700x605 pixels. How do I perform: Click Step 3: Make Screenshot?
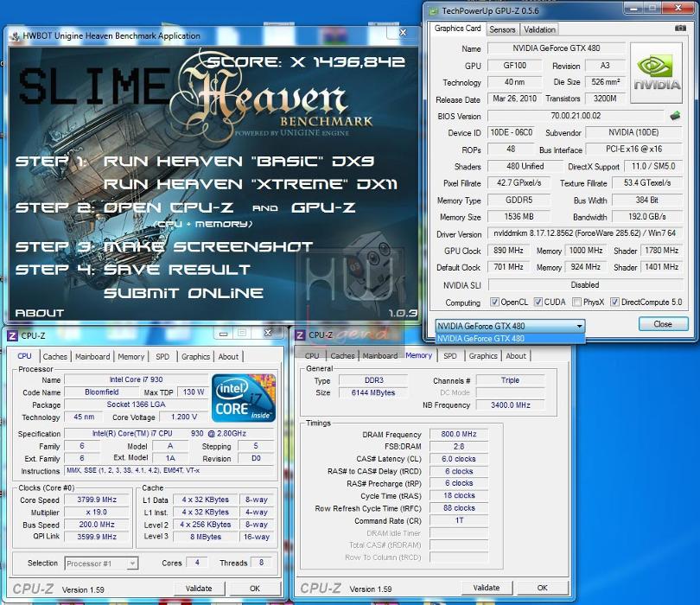(x=164, y=247)
